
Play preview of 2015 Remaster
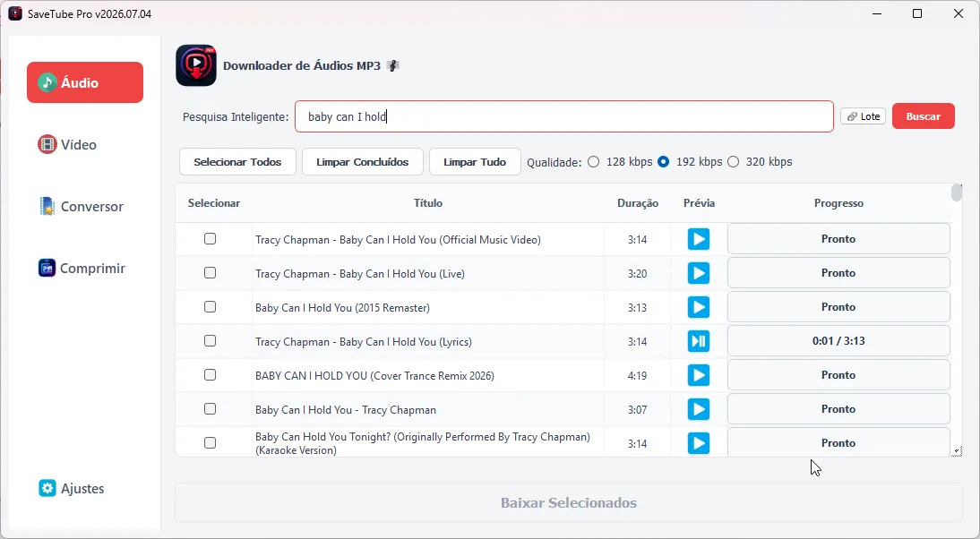pyautogui.click(x=699, y=307)
